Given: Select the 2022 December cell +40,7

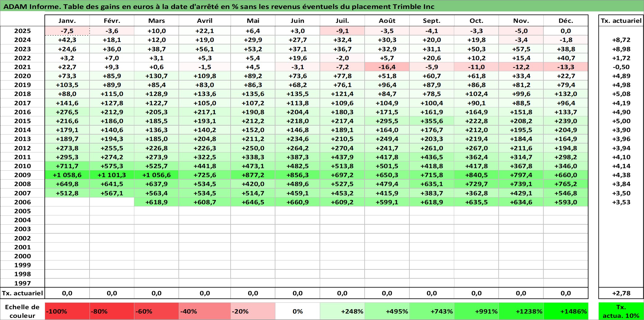Looking at the screenshot, I should pyautogui.click(x=566, y=58).
